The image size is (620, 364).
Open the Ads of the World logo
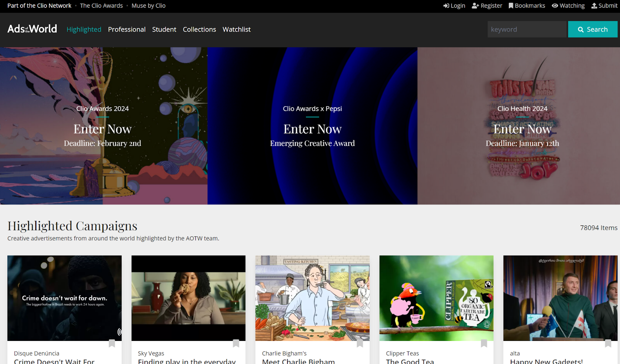click(x=32, y=29)
